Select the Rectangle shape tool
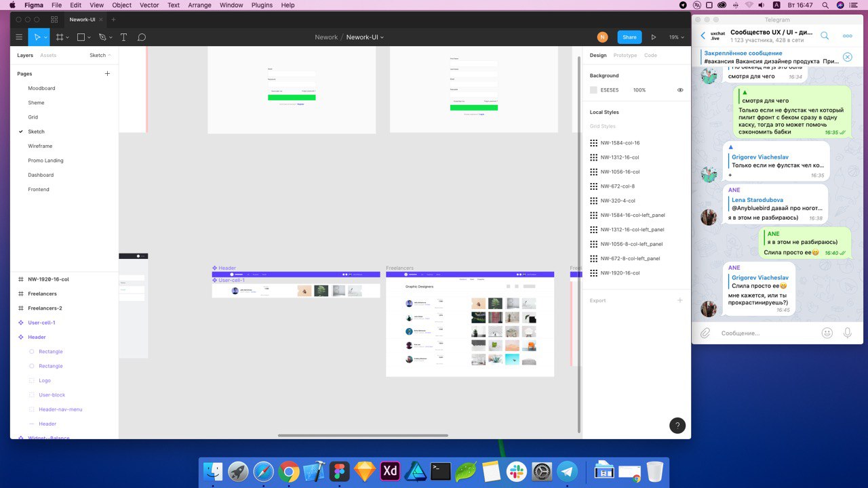Screen dimensions: 868x488 click(x=81, y=37)
